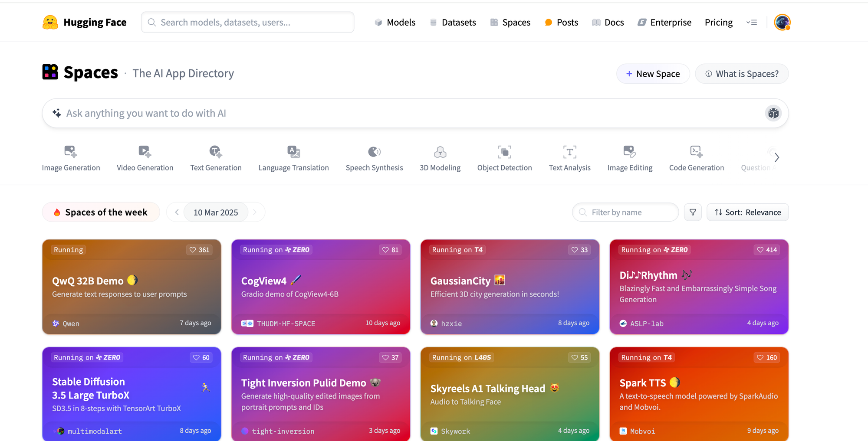The width and height of the screenshot is (868, 441).
Task: Open the Datasets nav item
Action: (x=453, y=22)
